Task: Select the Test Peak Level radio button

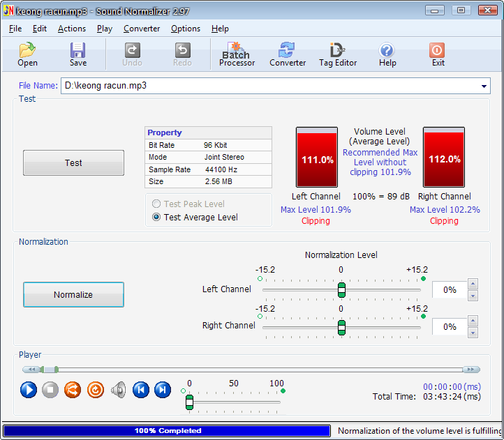Action: (156, 204)
